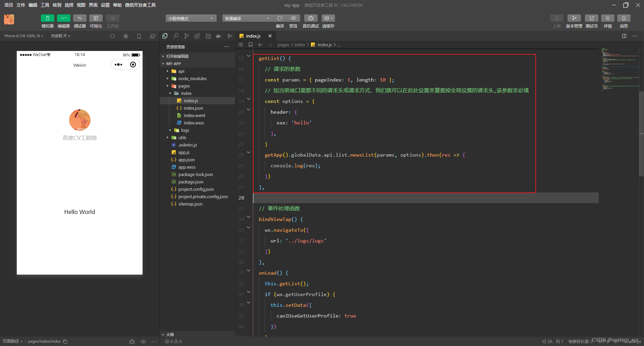Click the docker whale icon
The width and height of the screenshot is (644, 346).
tap(219, 36)
